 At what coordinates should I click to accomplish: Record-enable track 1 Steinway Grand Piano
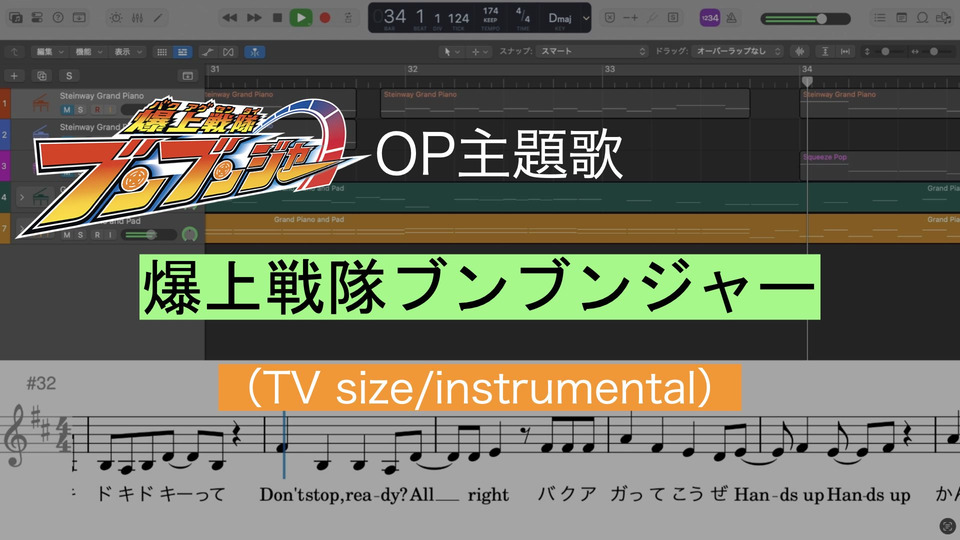(x=97, y=110)
